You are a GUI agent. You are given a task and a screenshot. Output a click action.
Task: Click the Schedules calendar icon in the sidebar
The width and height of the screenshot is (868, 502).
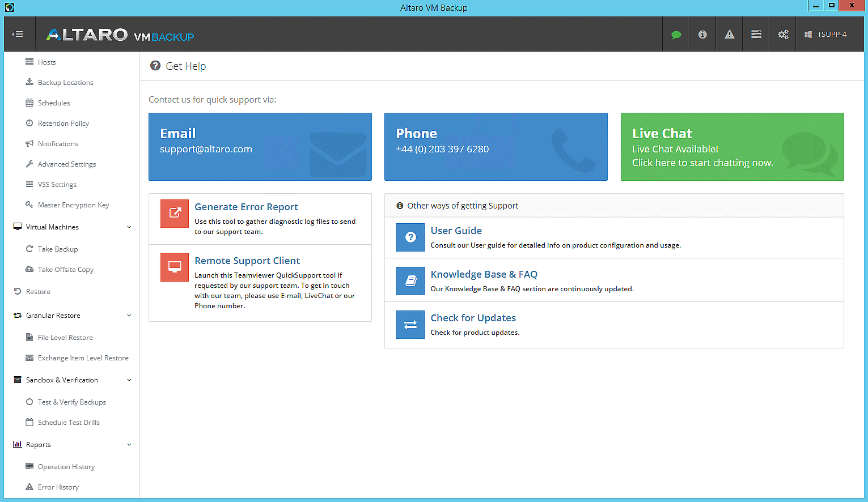29,103
